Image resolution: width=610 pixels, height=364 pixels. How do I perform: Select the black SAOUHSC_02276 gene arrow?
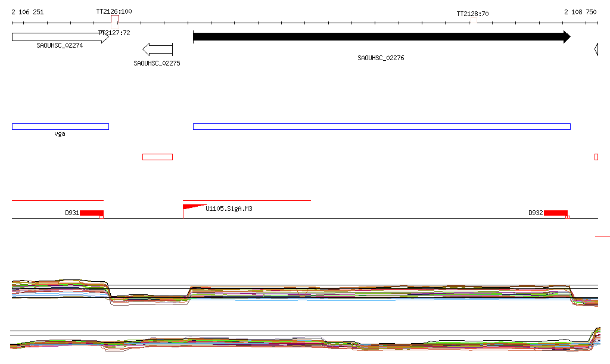click(x=382, y=37)
